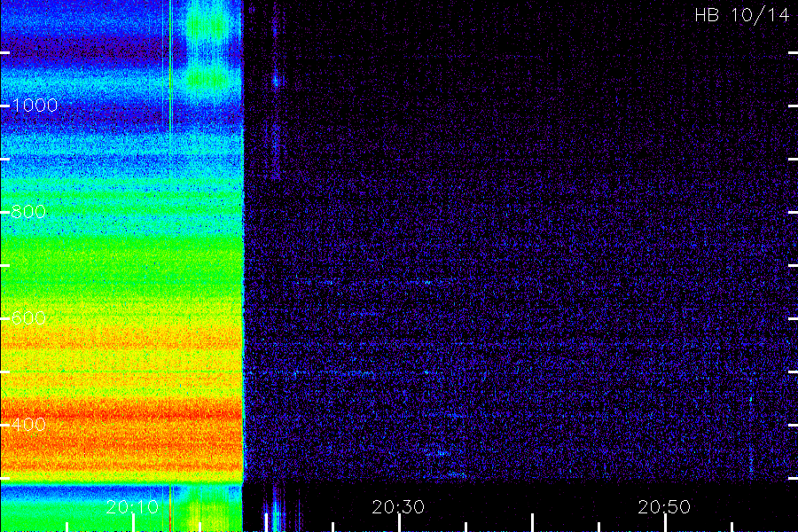This screenshot has width=798, height=532.
Task: Click the HB 10/14 station date label
Action: 742,15
